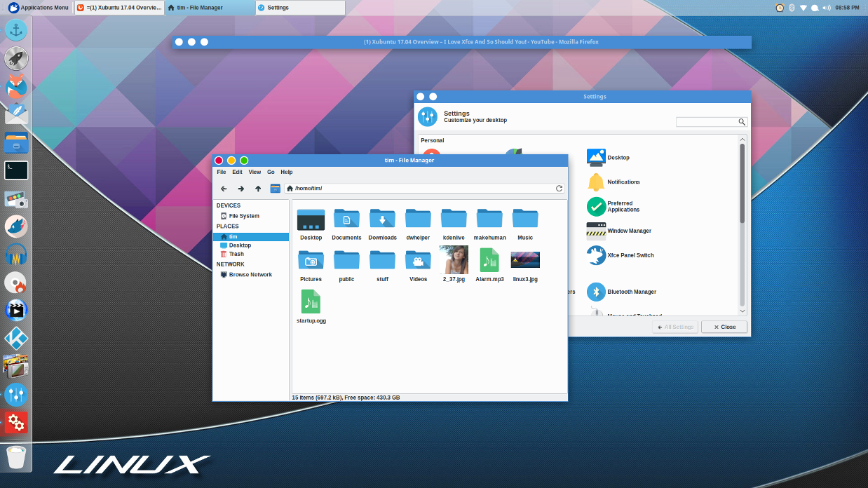868x488 pixels.
Task: Open the Go menu
Action: [271, 172]
